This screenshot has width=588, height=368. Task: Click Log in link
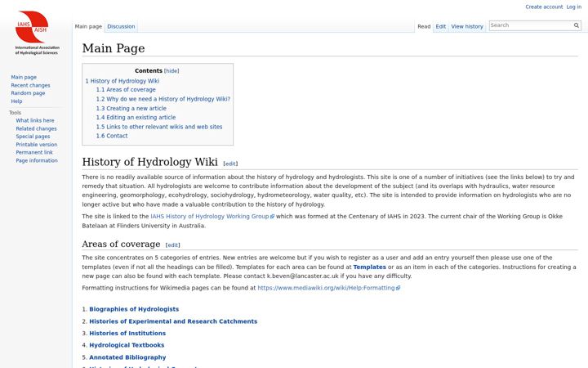574,7
